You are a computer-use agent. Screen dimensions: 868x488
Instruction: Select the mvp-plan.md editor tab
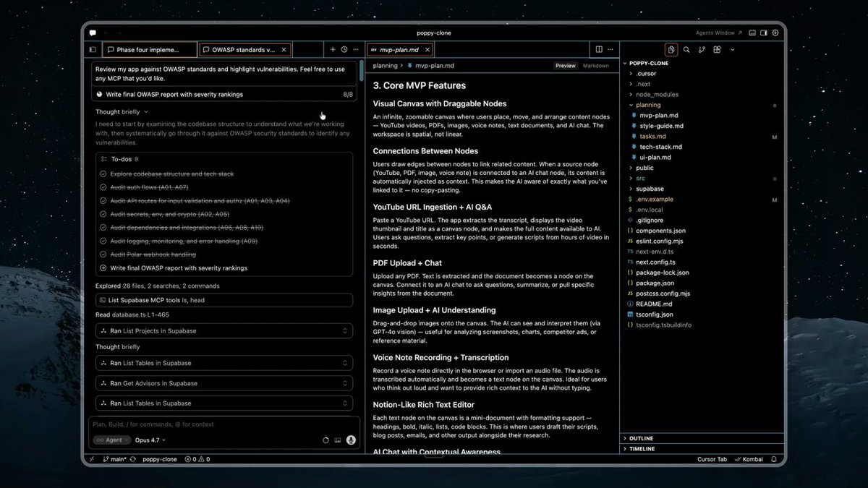click(x=399, y=50)
